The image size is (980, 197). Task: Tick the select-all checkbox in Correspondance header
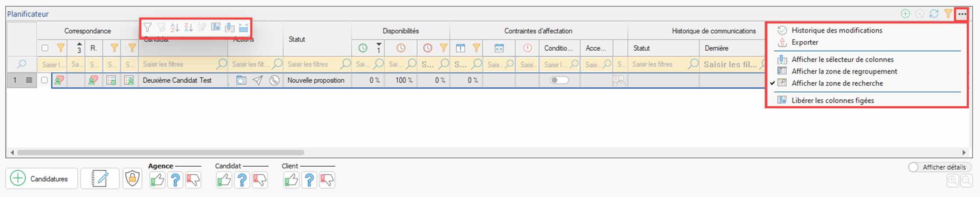[x=45, y=48]
